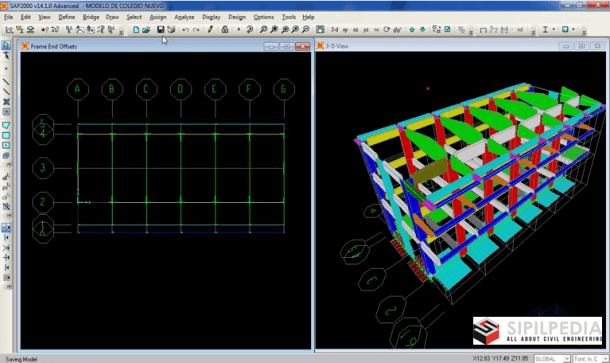
Task: Click the Zoom In One Step icon
Action: pyautogui.click(x=295, y=30)
